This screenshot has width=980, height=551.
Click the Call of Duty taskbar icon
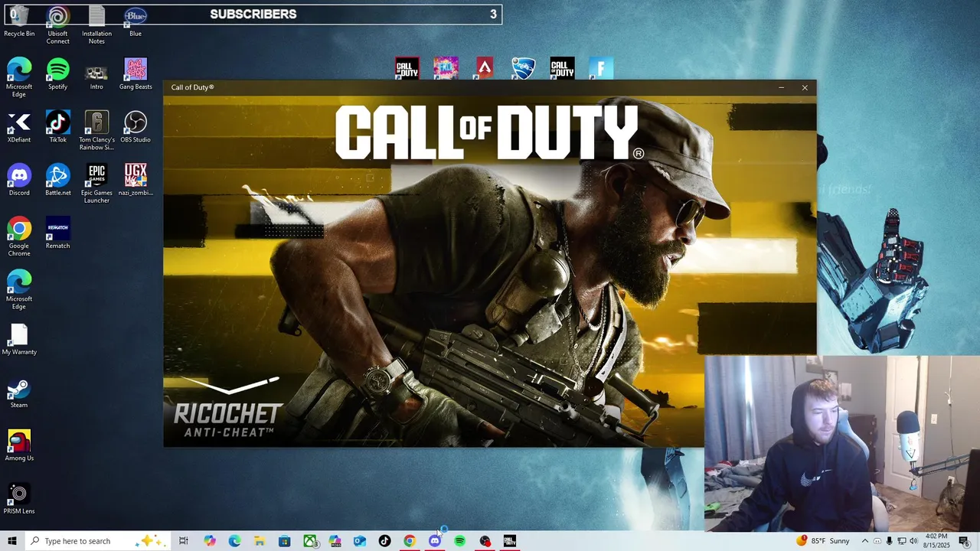pyautogui.click(x=510, y=541)
